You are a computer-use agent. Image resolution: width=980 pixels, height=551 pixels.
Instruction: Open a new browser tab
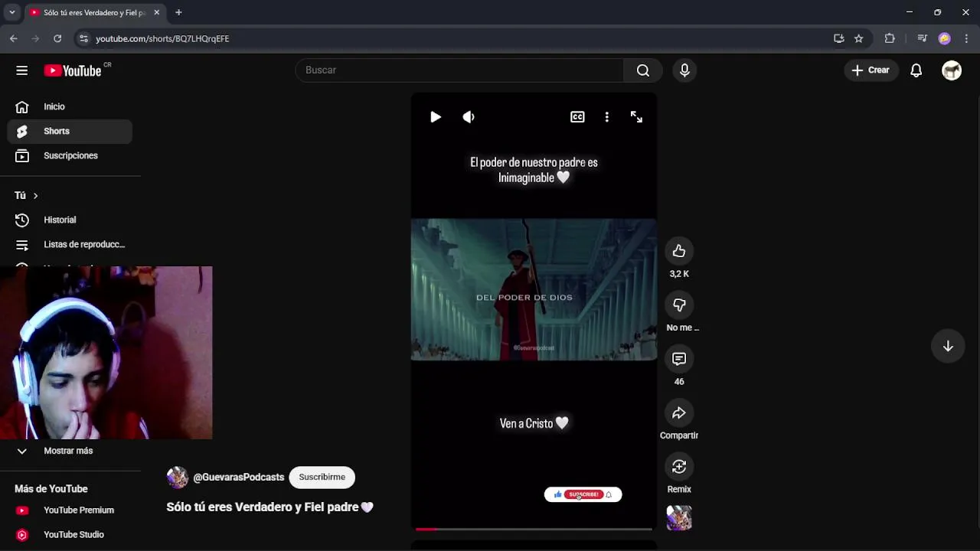[x=178, y=12]
